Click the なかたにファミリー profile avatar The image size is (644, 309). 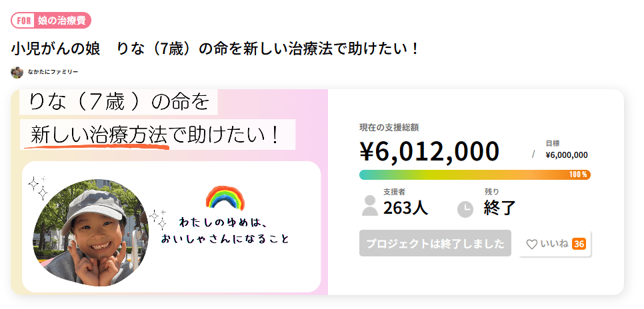click(x=17, y=72)
